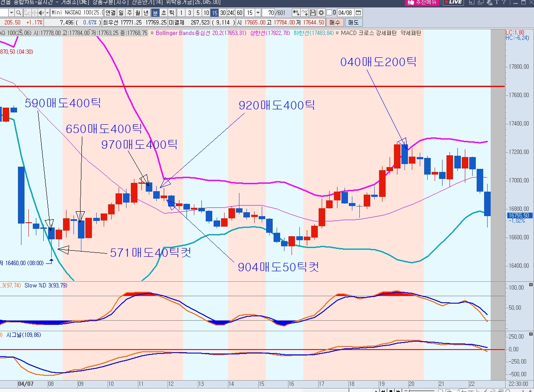
Task: Select the 1-minute interval button
Action: (x=181, y=13)
